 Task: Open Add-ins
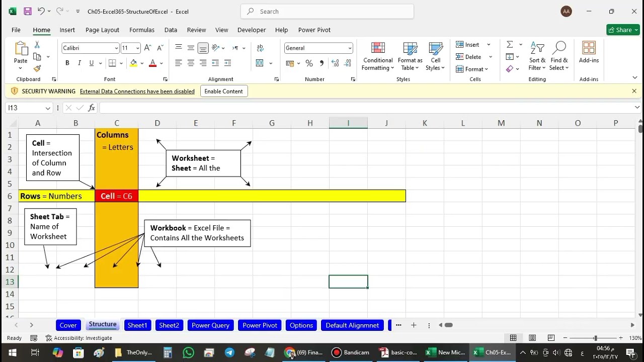pyautogui.click(x=589, y=52)
